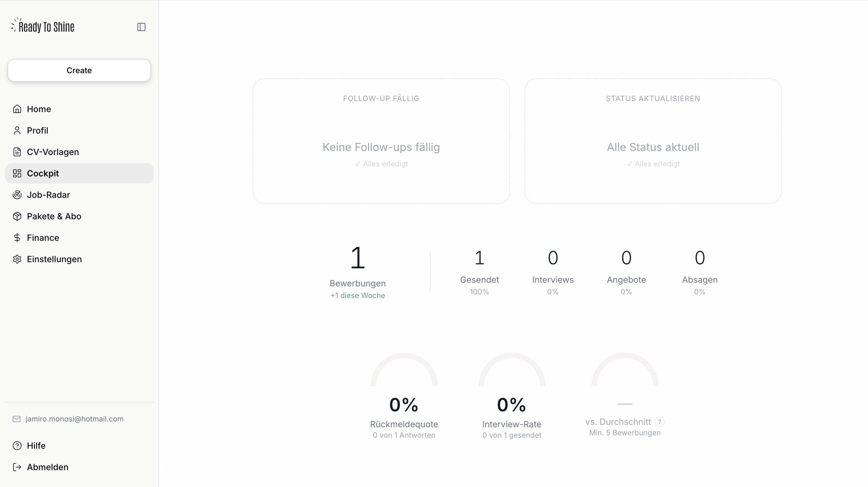
Task: Click the Ready To Shine logo
Action: click(43, 26)
